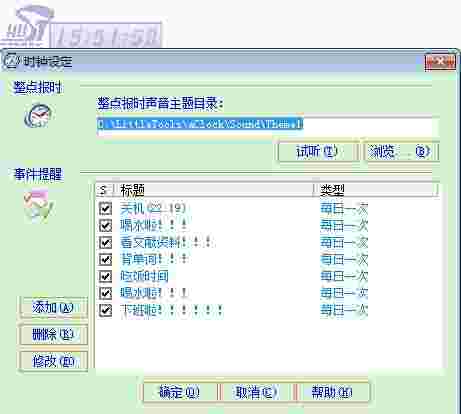Click the 整点报时声音主题目录 label
This screenshot has width=461, height=414.
click(160, 104)
